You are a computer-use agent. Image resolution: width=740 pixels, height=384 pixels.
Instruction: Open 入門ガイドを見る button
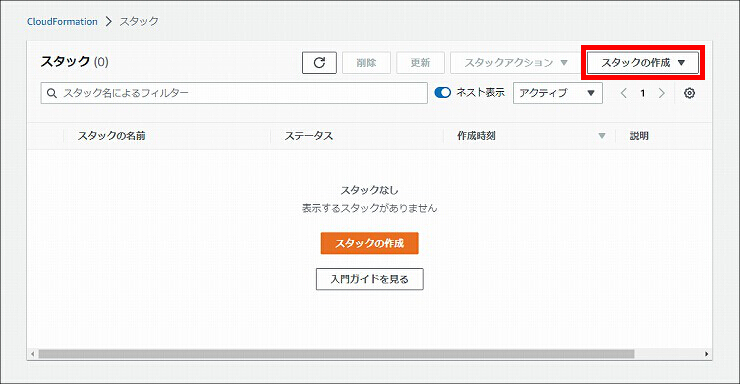370,279
